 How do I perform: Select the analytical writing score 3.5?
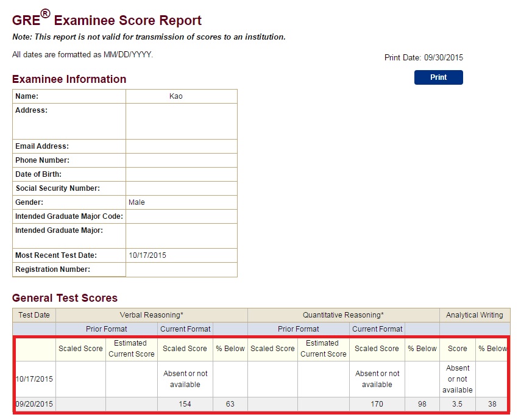tap(457, 404)
